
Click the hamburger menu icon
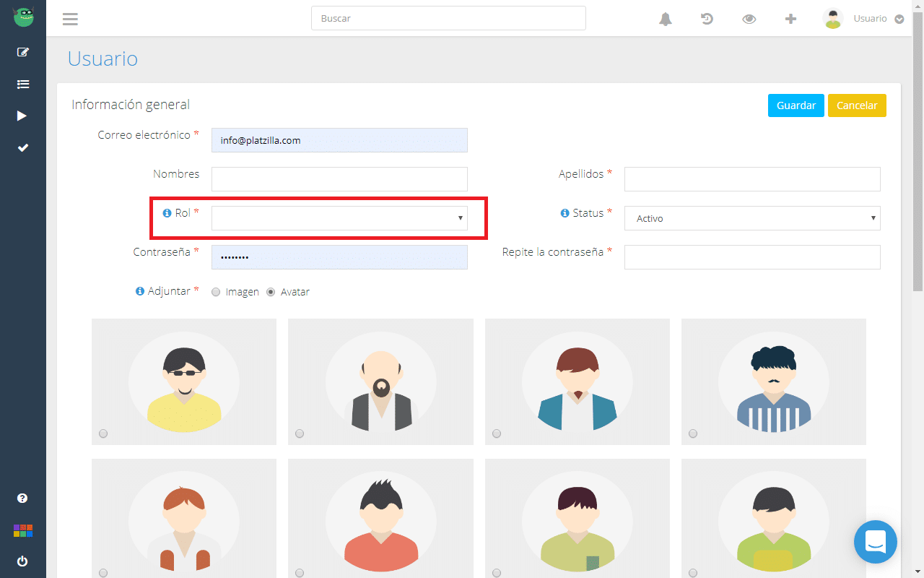[70, 19]
